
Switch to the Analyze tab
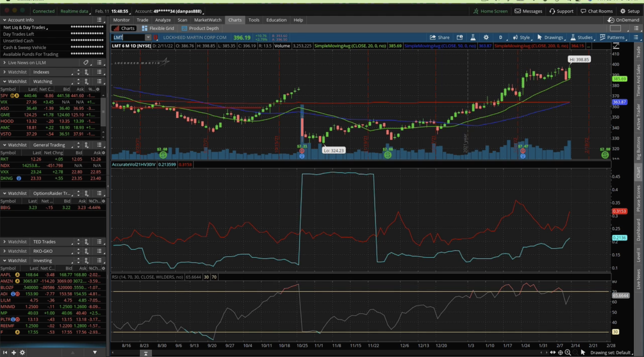(162, 20)
